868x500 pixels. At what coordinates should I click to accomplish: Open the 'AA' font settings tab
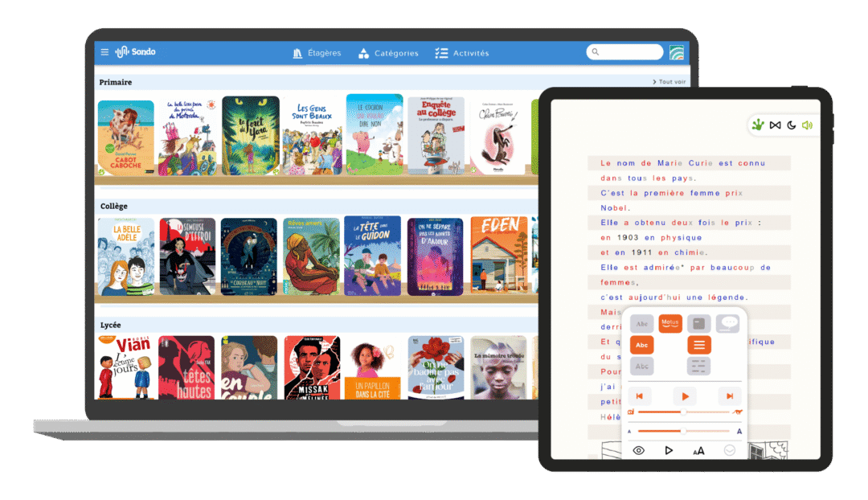pyautogui.click(x=698, y=451)
